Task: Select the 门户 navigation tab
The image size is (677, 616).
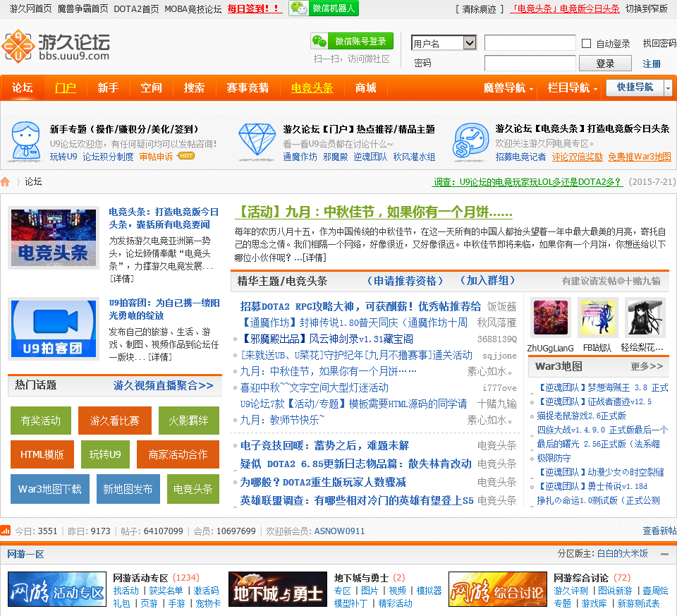Action: pyautogui.click(x=65, y=88)
